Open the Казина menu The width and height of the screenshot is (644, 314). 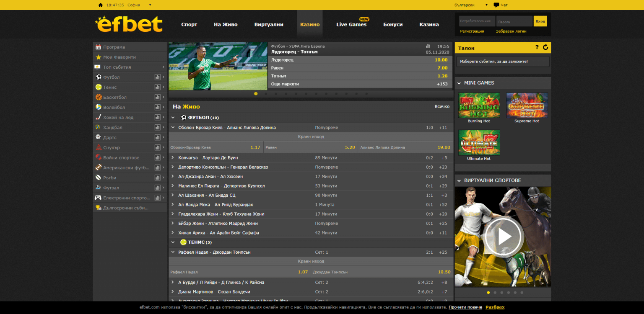click(x=429, y=24)
